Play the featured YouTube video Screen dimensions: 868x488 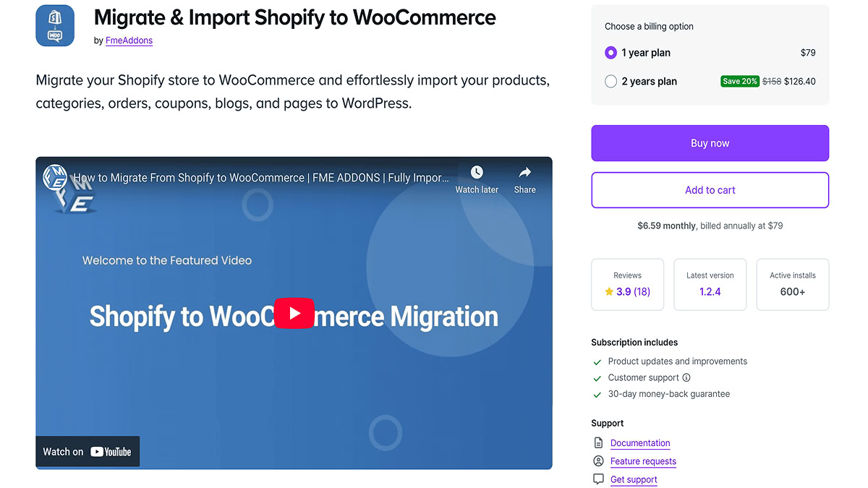(294, 313)
